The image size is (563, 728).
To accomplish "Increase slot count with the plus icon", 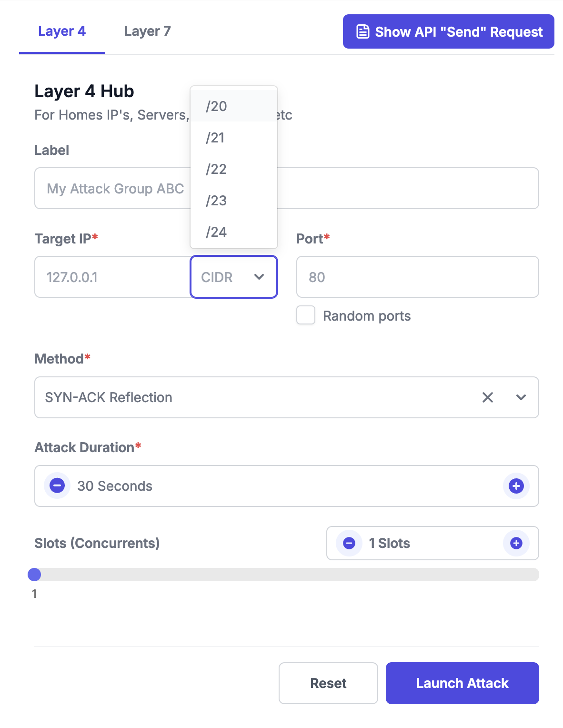I will point(516,543).
